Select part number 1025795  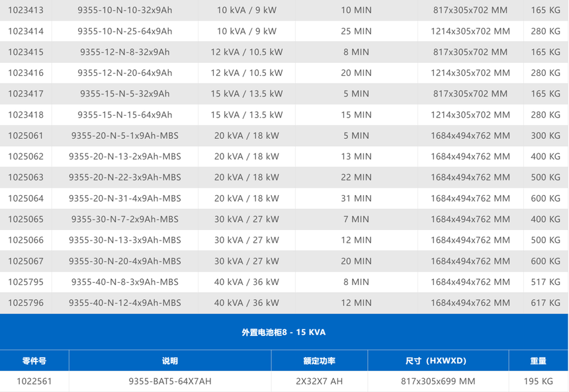pos(26,282)
